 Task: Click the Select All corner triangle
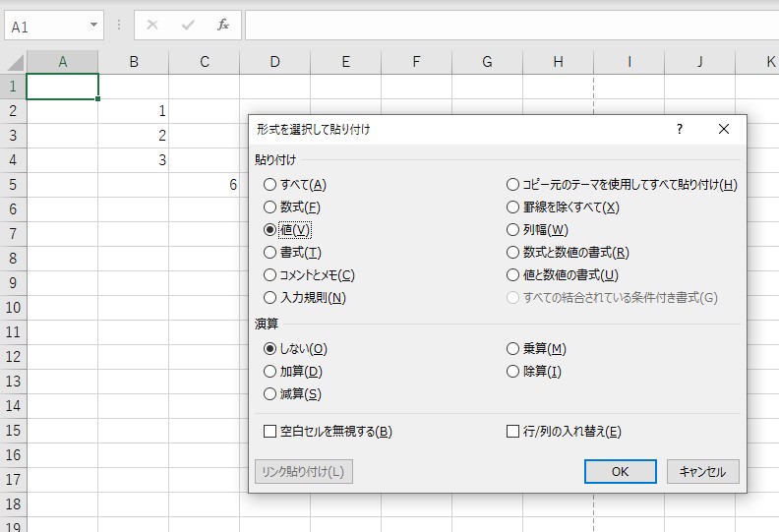tap(14, 62)
